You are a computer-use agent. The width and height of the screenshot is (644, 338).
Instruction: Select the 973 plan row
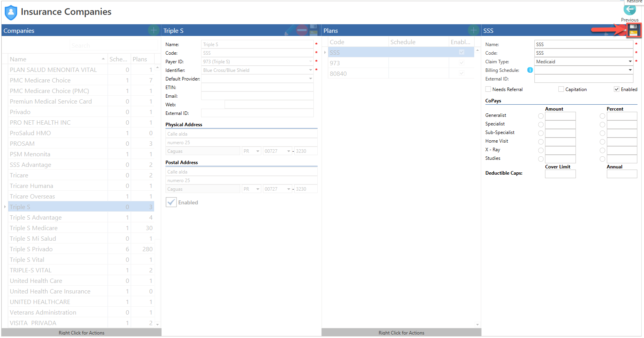[x=401, y=63]
